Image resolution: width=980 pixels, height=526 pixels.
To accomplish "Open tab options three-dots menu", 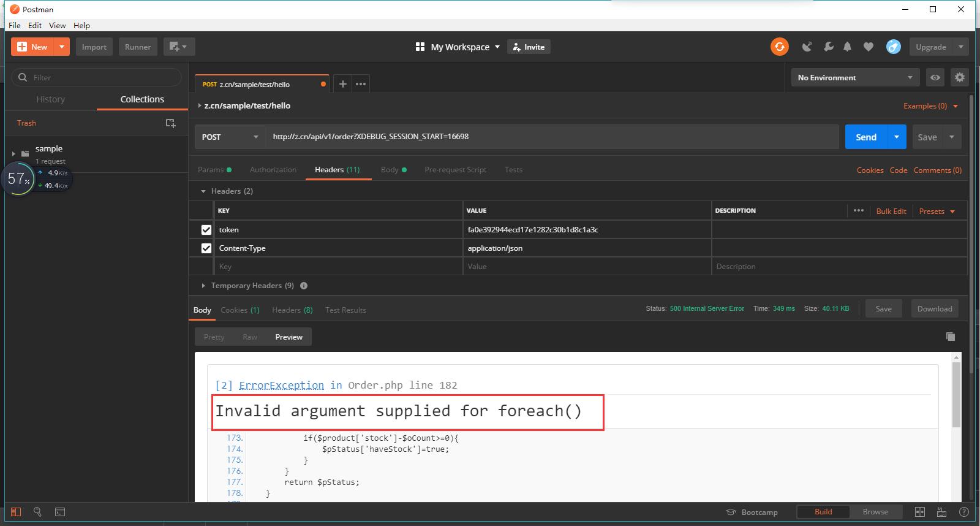I will point(361,84).
